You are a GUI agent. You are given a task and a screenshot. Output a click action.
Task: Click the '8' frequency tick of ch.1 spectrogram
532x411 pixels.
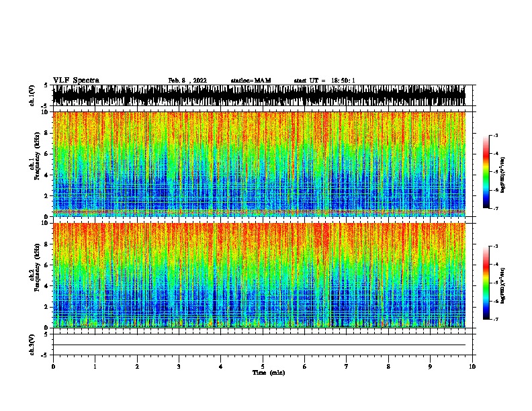[47, 133]
